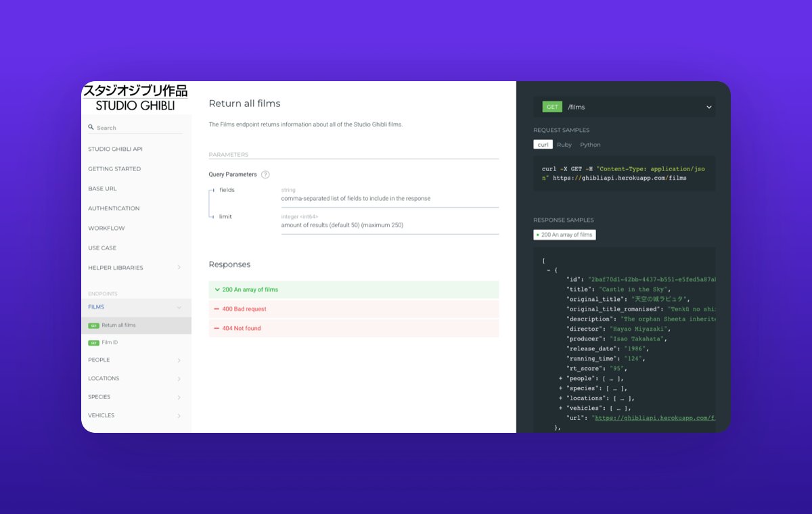The image size is (812, 514).
Task: Select the 200 An array of films sample tab
Action: coord(564,235)
